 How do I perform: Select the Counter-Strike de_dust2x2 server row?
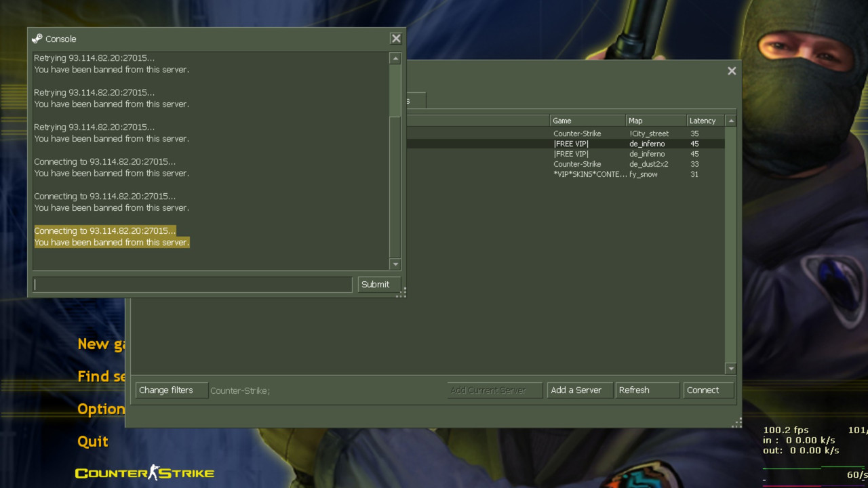pyautogui.click(x=564, y=164)
